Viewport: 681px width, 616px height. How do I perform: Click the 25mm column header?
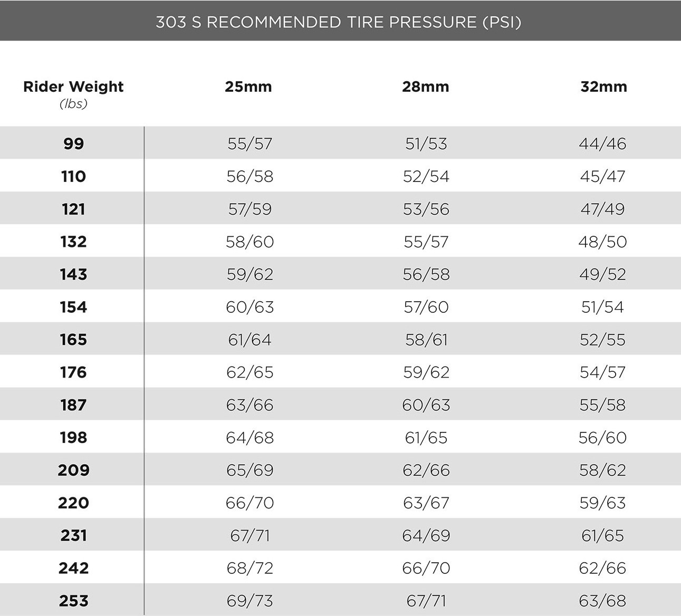coord(248,87)
